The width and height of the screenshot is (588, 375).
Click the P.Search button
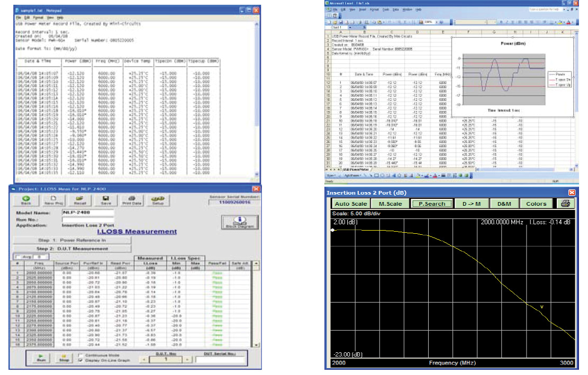(x=432, y=204)
